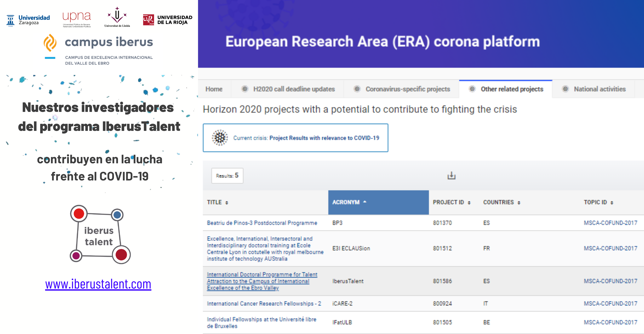Click the European Research Area (ERA) corona platform heading

coord(382,42)
